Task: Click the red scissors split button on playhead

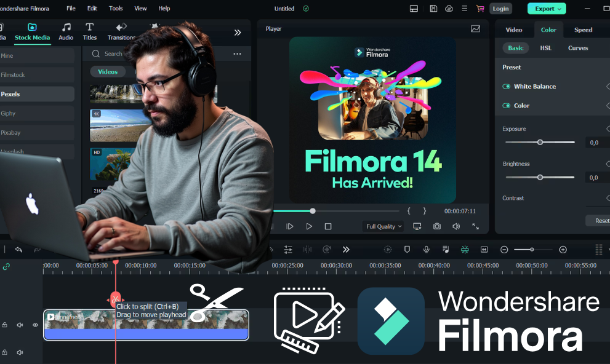Action: point(115,299)
